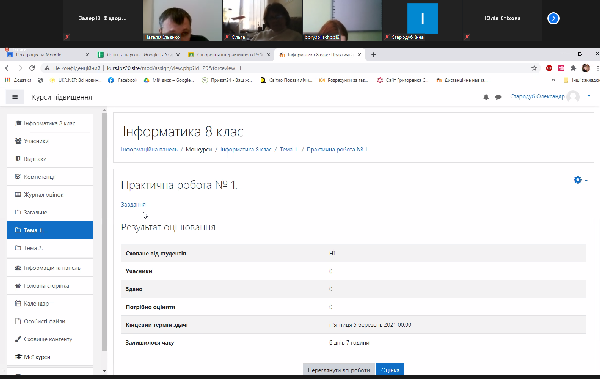
Task: Open the Завдання link under assignment title
Action: tap(133, 204)
